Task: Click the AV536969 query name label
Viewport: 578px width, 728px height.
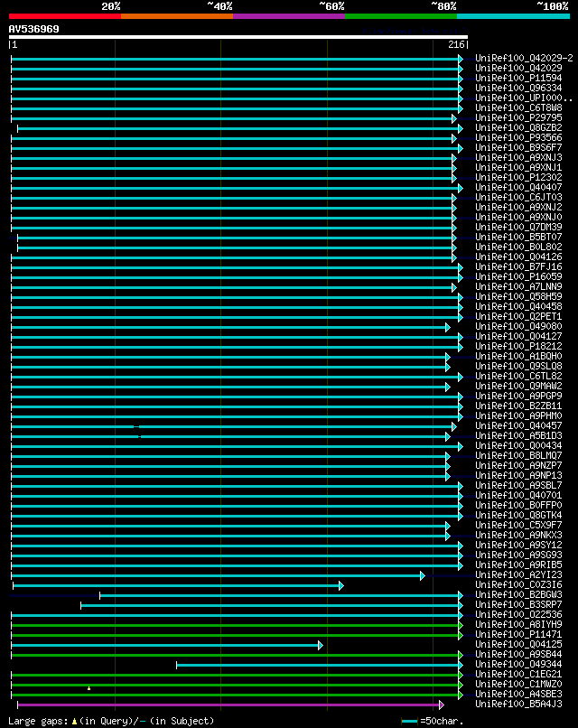Action: 34,29
